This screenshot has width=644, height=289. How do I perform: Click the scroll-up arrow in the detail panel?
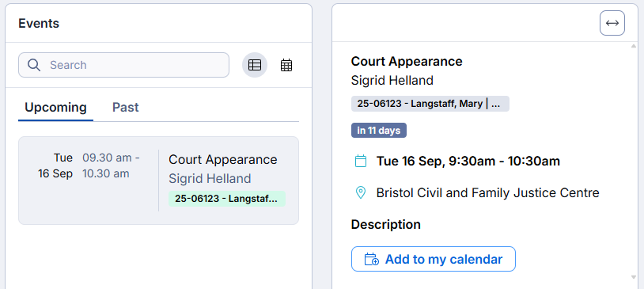[634, 46]
